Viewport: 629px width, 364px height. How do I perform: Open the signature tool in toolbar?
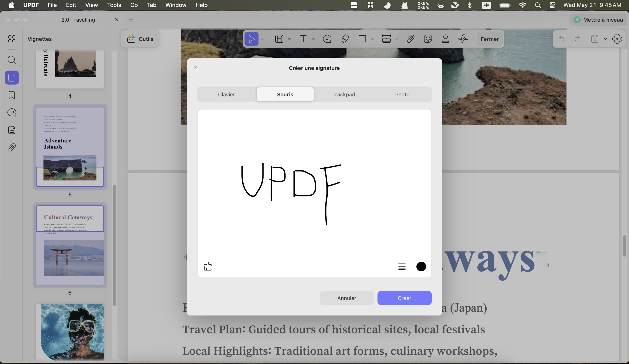(463, 39)
